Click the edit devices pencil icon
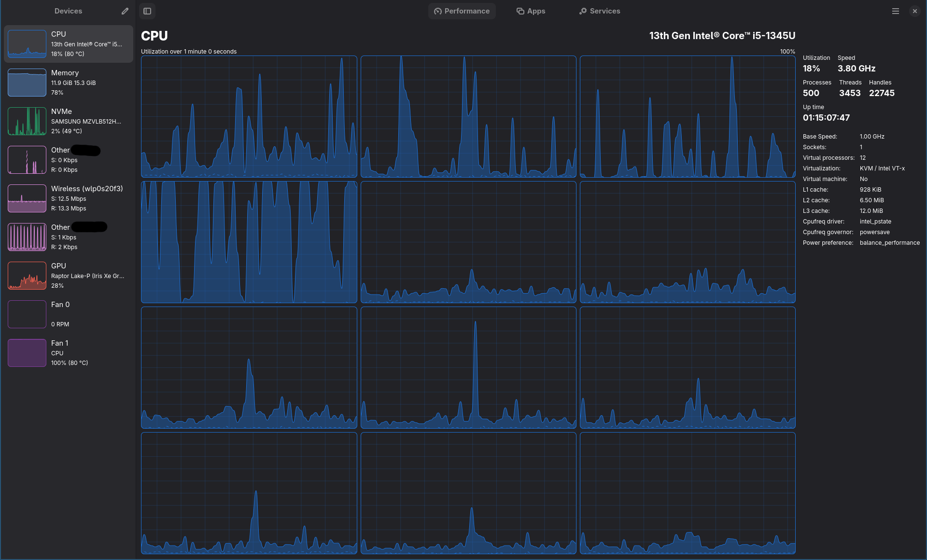This screenshot has height=560, width=927. pos(125,11)
